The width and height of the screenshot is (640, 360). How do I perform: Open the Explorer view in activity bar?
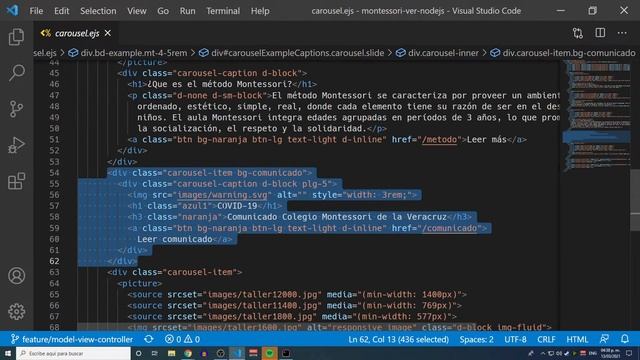pyautogui.click(x=16, y=37)
